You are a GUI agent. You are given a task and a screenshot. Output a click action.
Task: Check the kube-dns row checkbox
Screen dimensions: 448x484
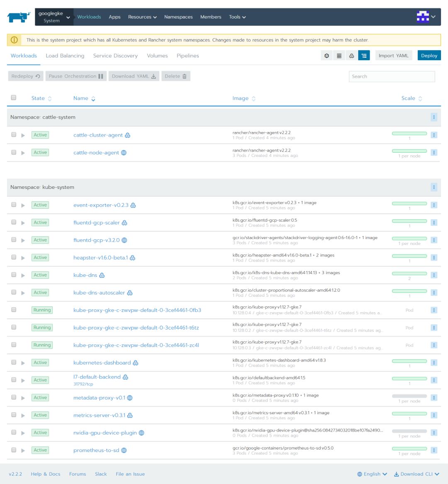(14, 275)
